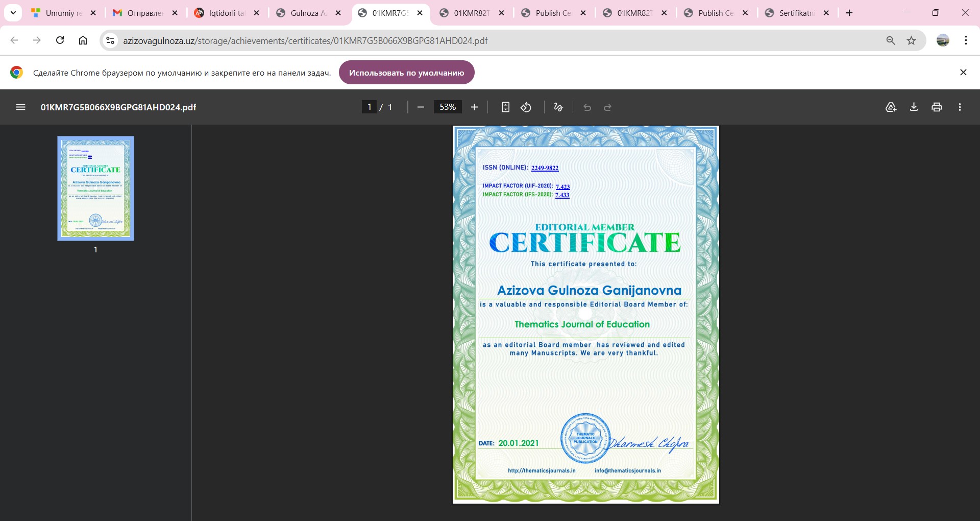
Task: Click Thematics Journal of Education text
Action: click(x=582, y=324)
